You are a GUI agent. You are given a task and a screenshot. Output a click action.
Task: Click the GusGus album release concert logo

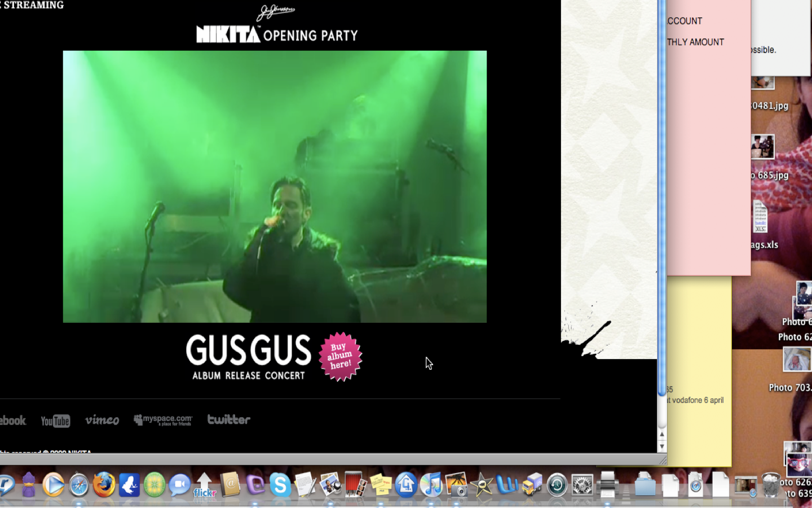point(249,357)
